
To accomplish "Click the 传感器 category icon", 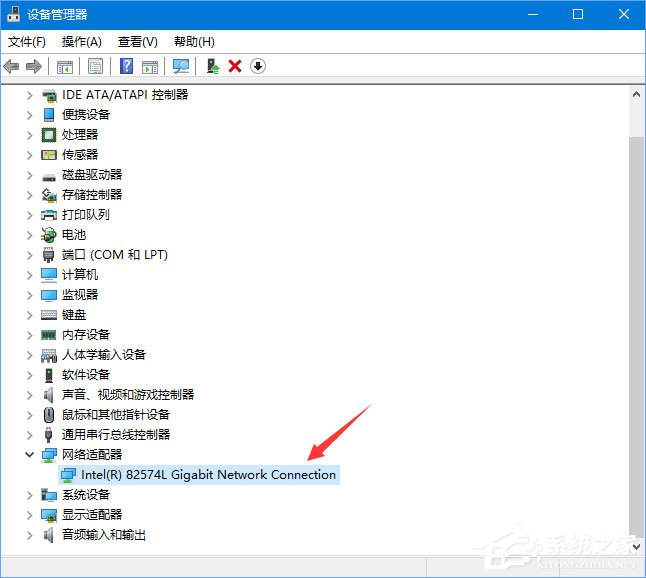I will (49, 155).
